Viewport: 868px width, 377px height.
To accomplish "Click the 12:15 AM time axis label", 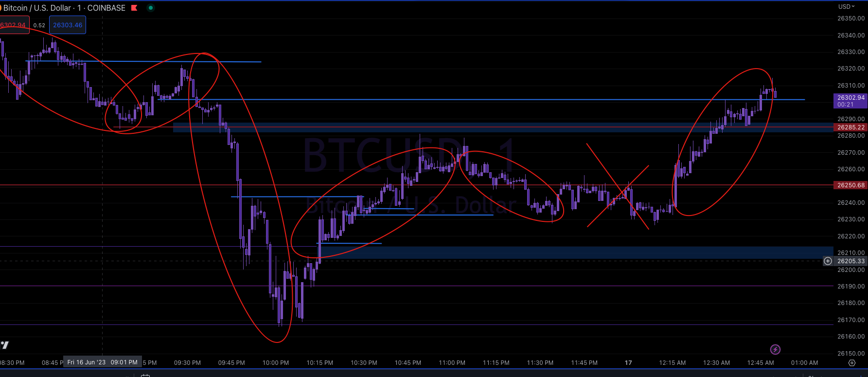I will click(x=673, y=363).
